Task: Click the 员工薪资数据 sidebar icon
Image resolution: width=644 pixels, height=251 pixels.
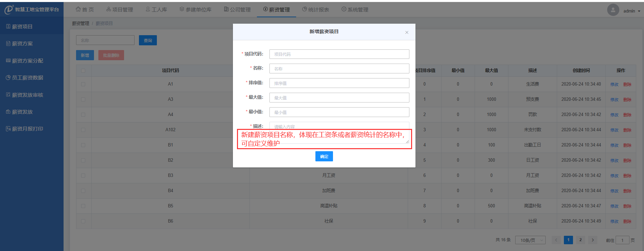Action: pyautogui.click(x=8, y=77)
